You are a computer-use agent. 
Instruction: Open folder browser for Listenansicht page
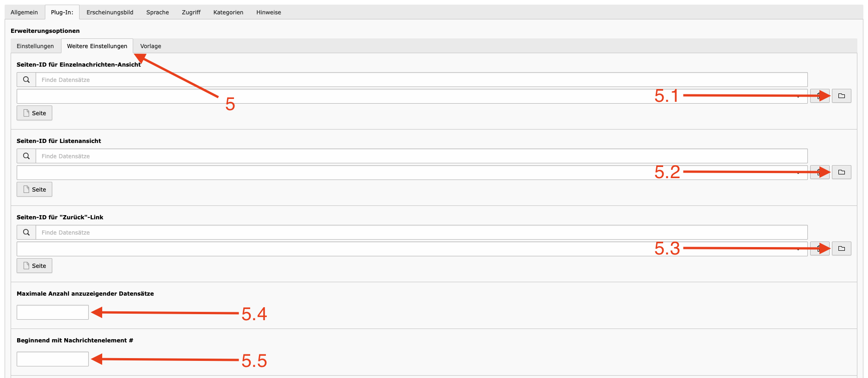[841, 172]
